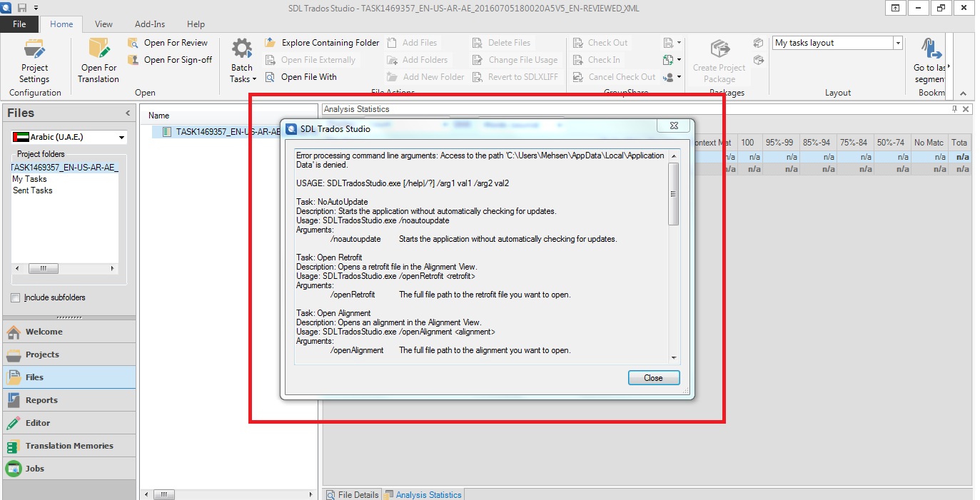Click the 50%-74 column header
Image resolution: width=980 pixels, height=500 pixels.
pos(891,143)
